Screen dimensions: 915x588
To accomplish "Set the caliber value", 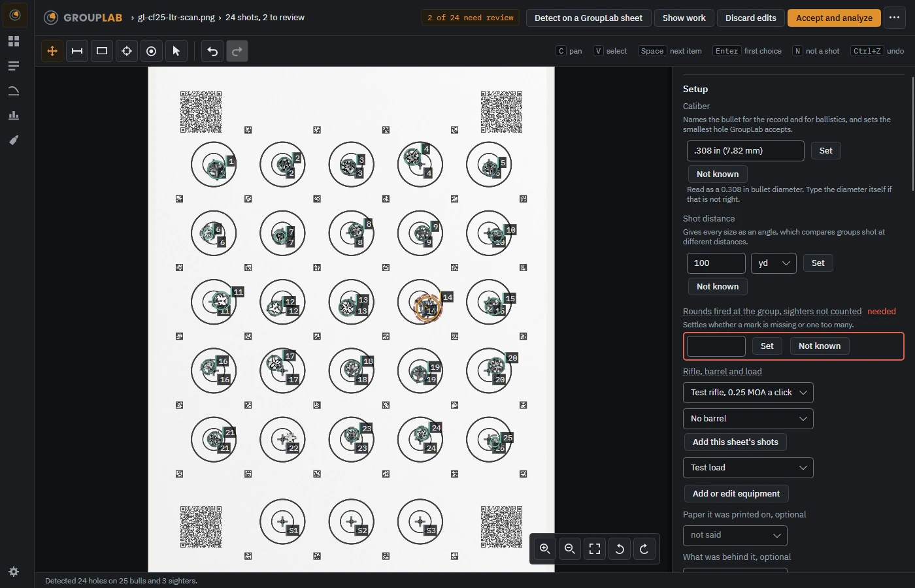I will pos(825,151).
